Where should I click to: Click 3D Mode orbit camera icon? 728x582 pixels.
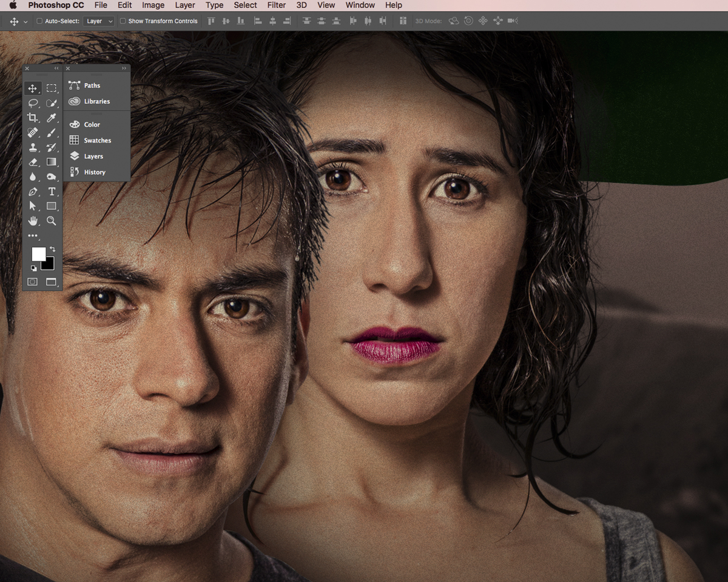coord(454,21)
